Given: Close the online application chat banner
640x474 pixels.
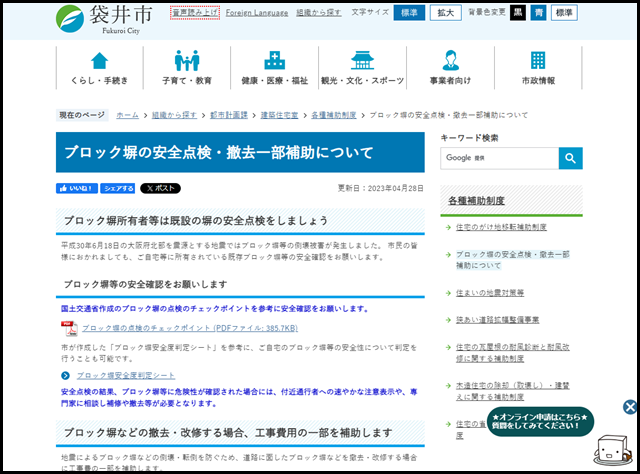Looking at the screenshot, I should [630, 407].
